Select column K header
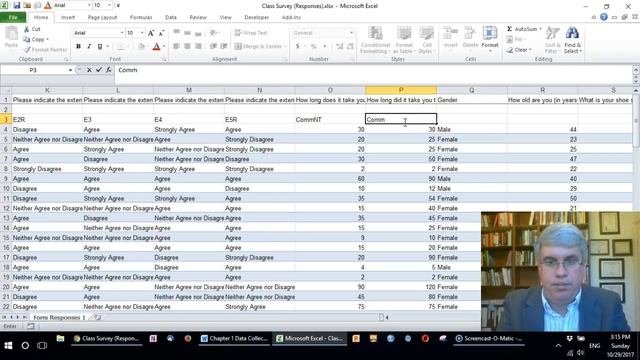 click(x=47, y=90)
